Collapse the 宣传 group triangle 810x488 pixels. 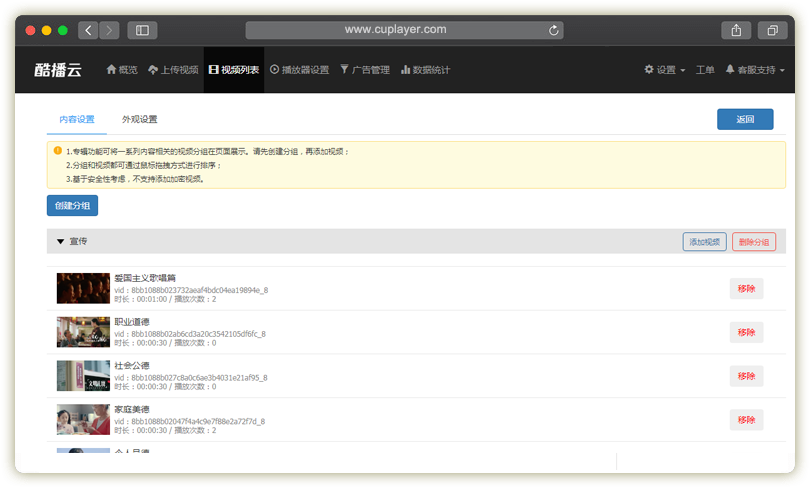pos(60,241)
